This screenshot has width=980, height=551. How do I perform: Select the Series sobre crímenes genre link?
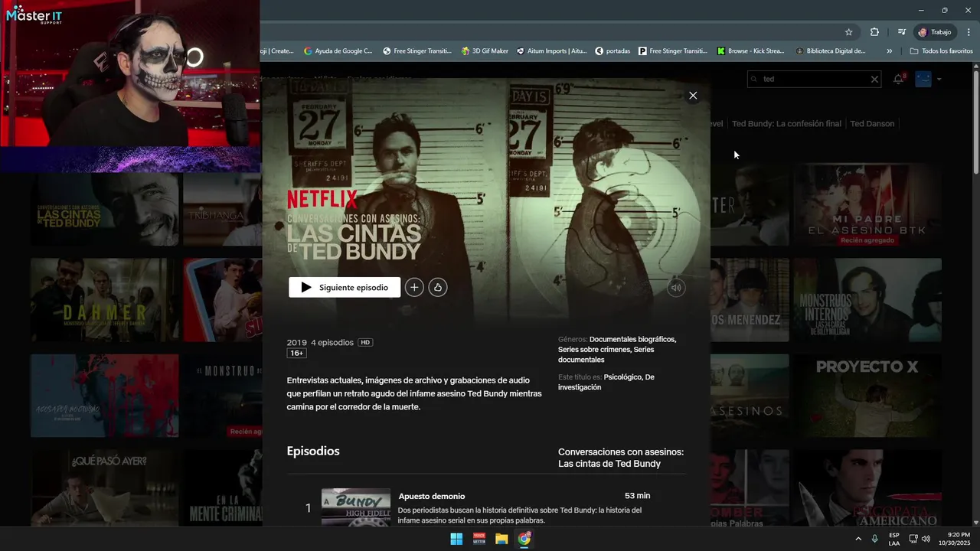(593, 350)
